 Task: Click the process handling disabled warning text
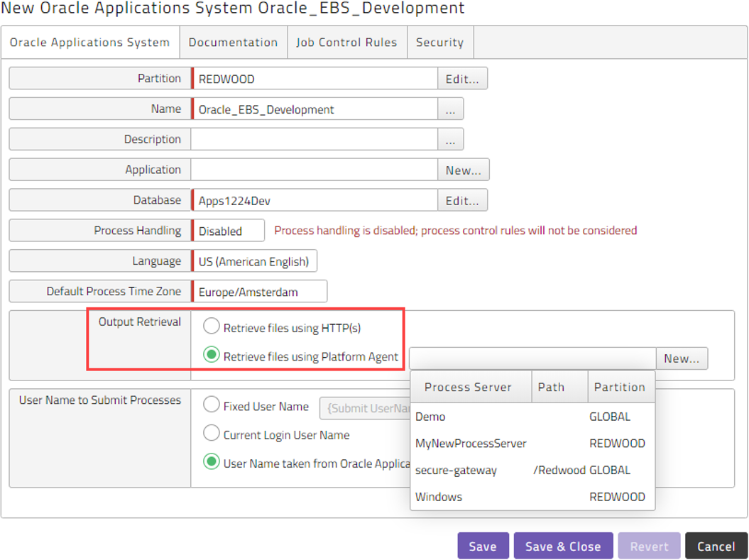pyautogui.click(x=456, y=231)
